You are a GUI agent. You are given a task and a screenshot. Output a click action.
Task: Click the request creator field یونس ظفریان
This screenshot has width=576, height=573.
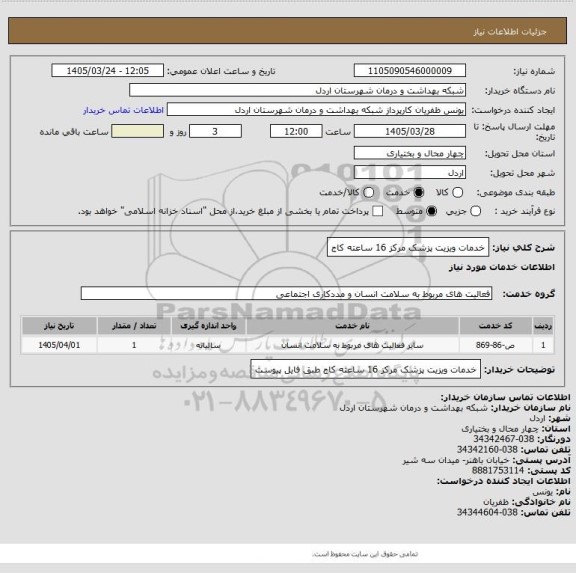click(x=316, y=110)
